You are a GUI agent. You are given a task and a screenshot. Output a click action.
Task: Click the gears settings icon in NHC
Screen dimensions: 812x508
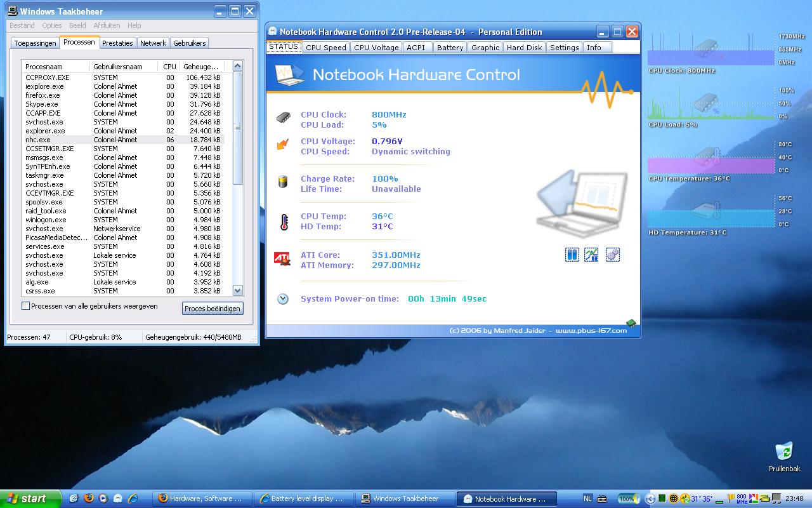(612, 255)
